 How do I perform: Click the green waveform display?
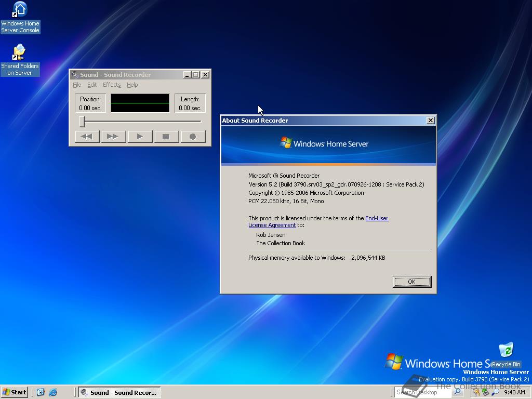click(140, 103)
